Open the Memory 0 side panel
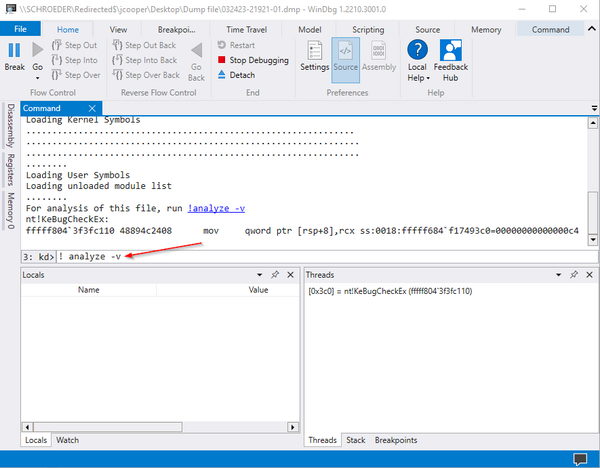This screenshot has height=468, width=600. pyautogui.click(x=10, y=211)
